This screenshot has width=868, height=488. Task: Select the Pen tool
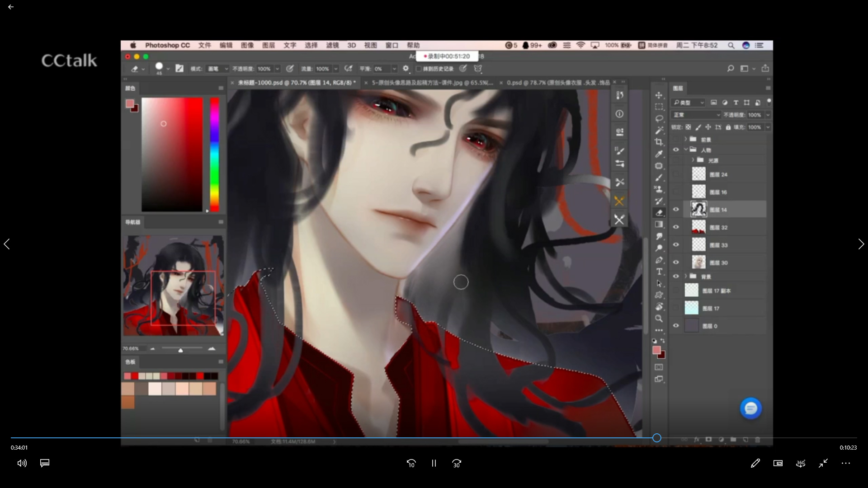[659, 260]
